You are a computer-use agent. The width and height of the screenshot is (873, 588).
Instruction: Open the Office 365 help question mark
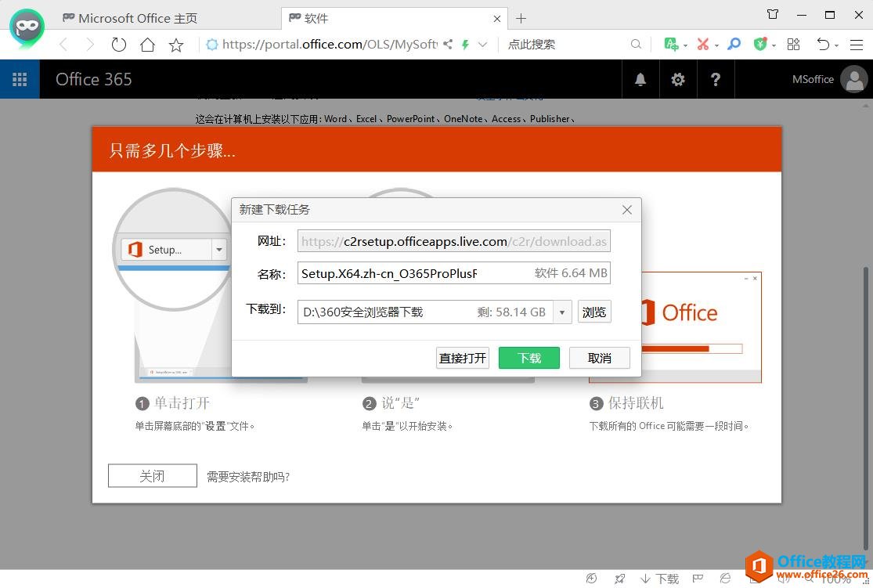716,79
